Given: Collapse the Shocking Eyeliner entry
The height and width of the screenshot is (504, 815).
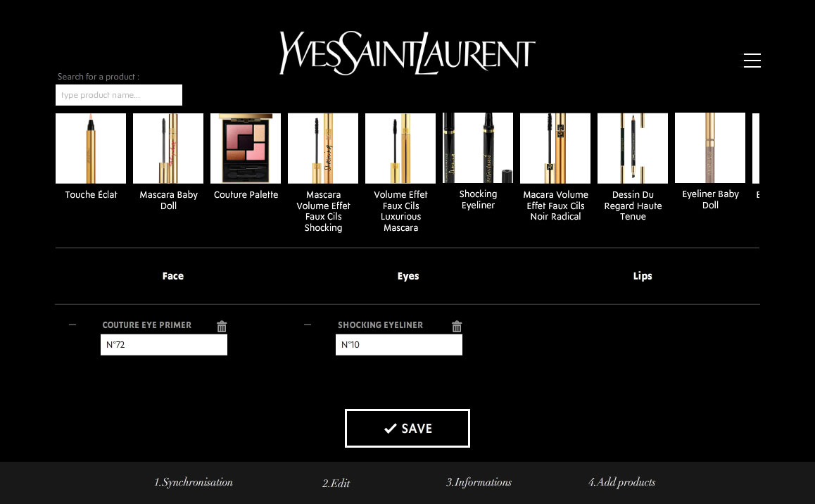Looking at the screenshot, I should point(308,325).
